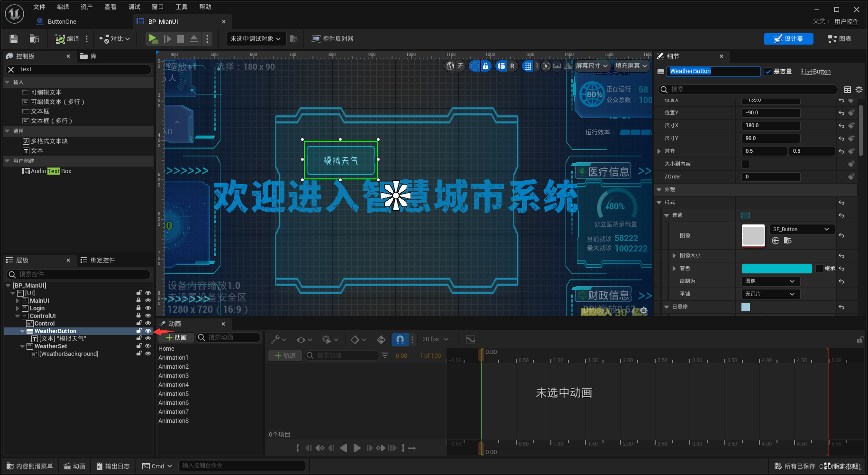Viewport: 868px width, 475px height.
Task: Open the details panel settings gear
Action: (859, 90)
